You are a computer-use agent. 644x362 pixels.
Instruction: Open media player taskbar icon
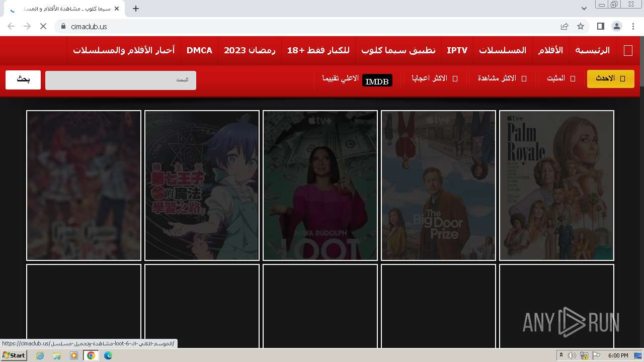(74, 355)
